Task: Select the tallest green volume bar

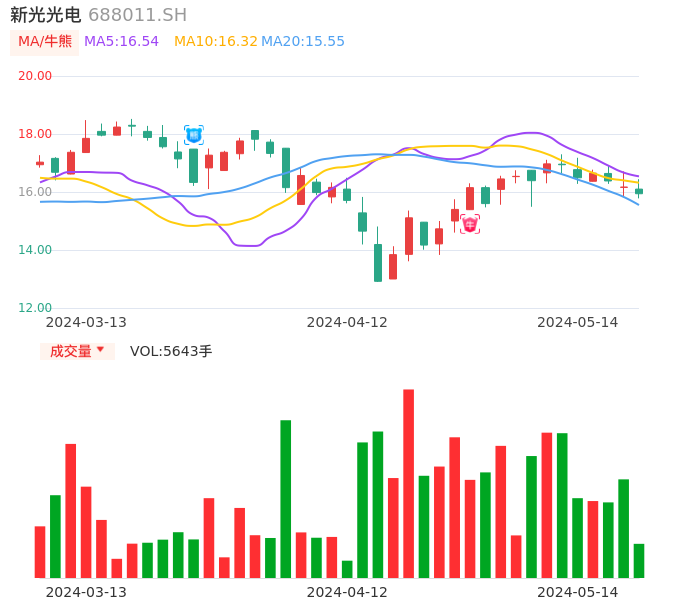Action: coord(286,498)
